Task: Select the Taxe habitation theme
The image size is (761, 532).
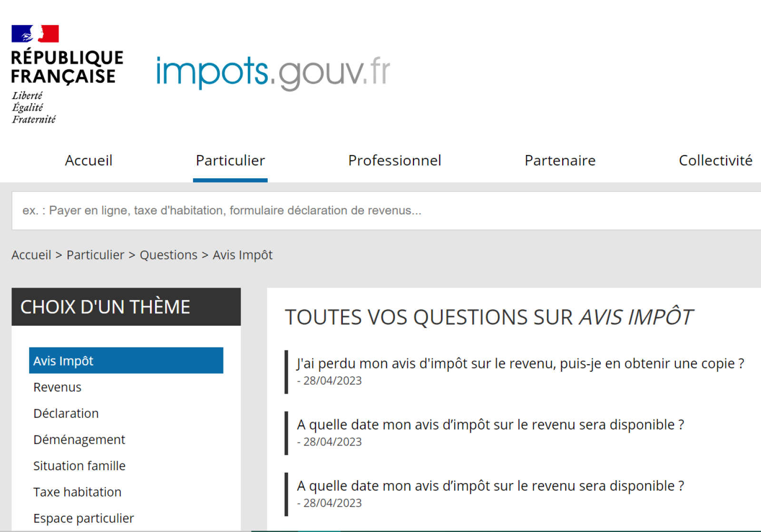Action: [x=77, y=492]
